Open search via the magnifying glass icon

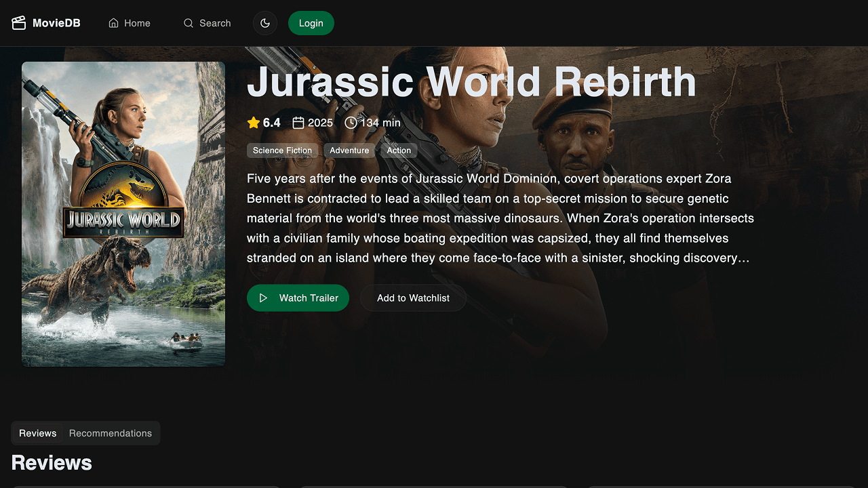188,22
